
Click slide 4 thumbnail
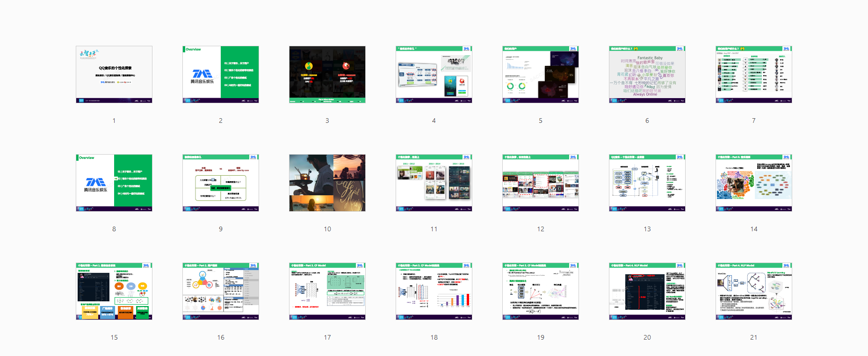pyautogui.click(x=434, y=74)
